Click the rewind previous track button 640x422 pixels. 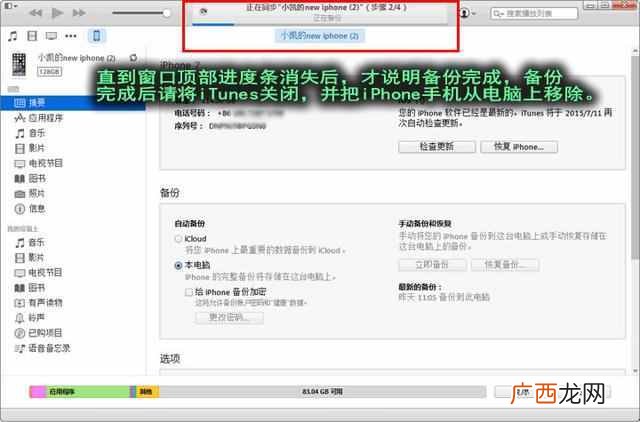click(x=36, y=13)
